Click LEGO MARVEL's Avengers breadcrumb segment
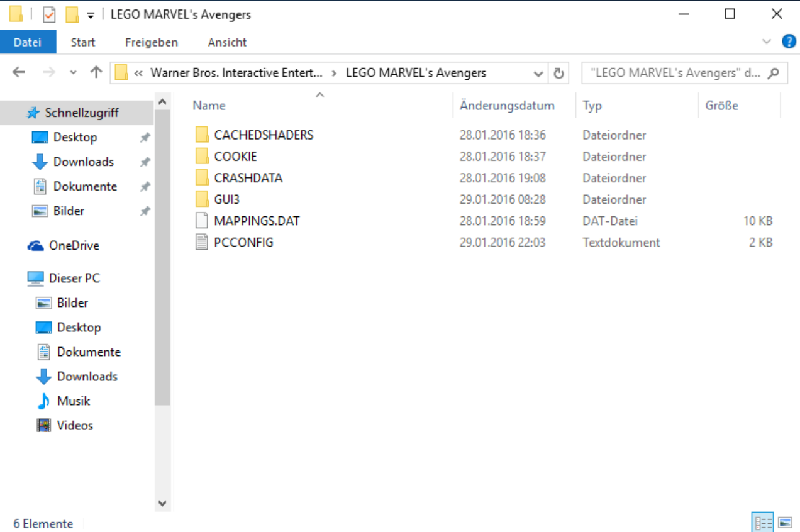800x532 pixels. point(416,73)
